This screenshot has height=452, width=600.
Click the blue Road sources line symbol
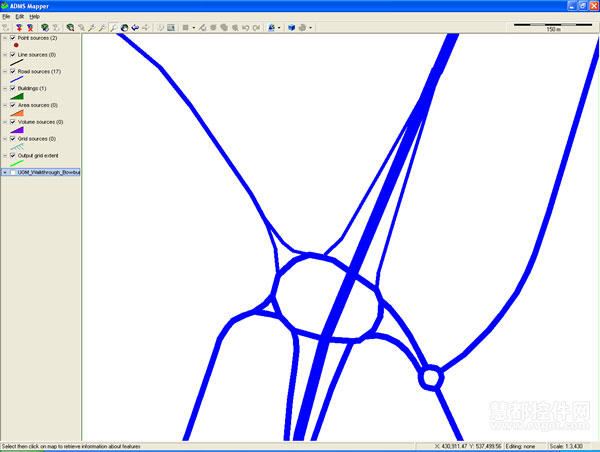pyautogui.click(x=16, y=80)
